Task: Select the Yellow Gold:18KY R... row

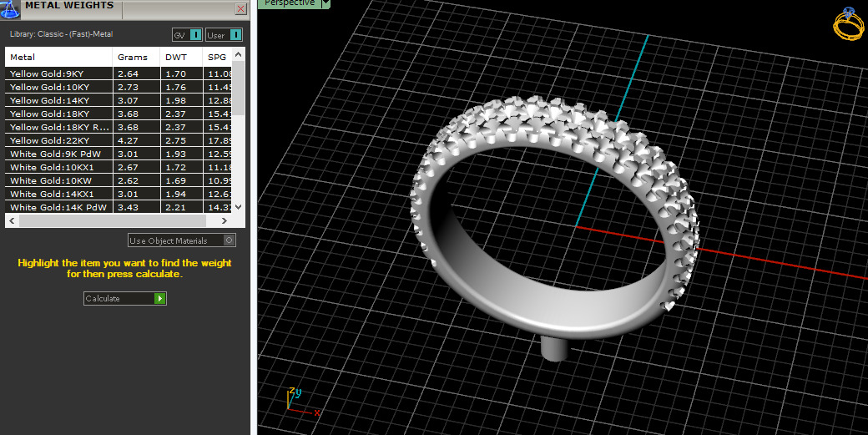Action: 119,127
